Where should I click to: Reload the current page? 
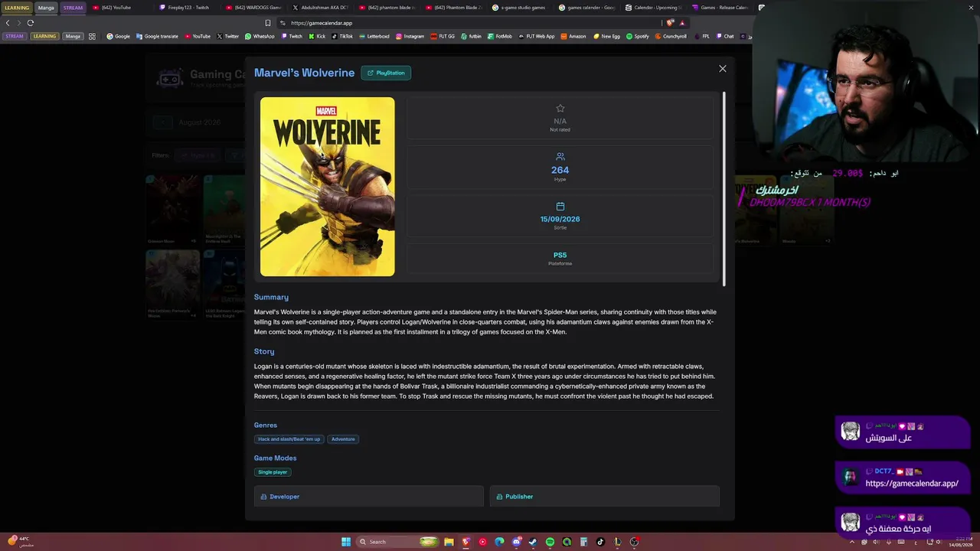(x=31, y=23)
